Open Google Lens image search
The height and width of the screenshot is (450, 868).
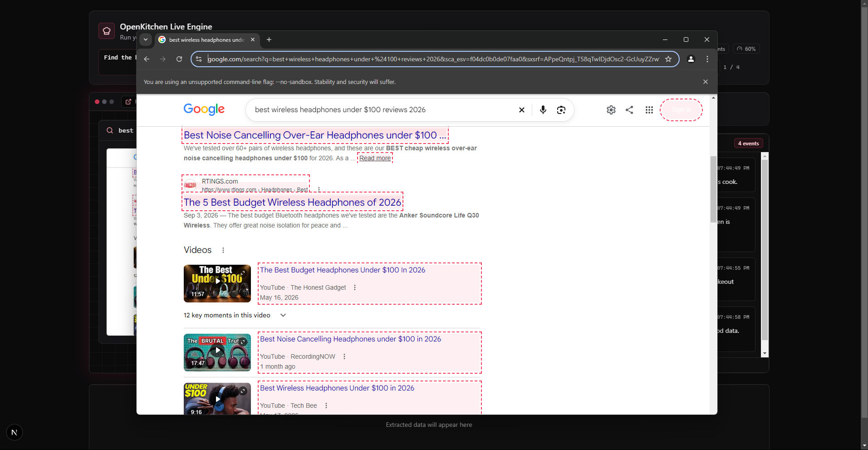[x=561, y=110]
